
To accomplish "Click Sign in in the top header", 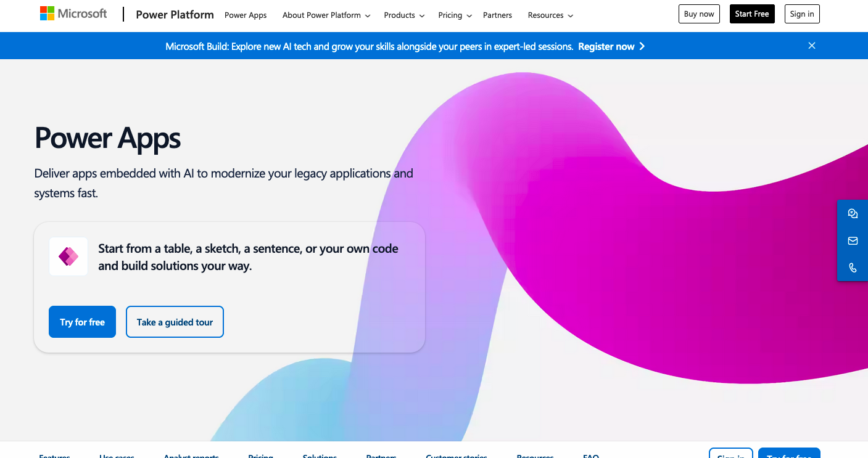I will 802,14.
